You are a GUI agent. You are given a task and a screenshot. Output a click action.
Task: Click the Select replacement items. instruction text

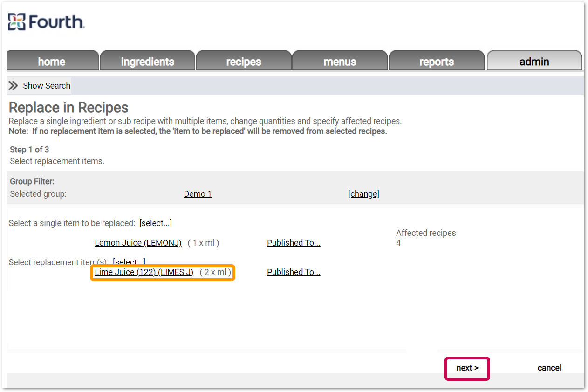click(57, 161)
